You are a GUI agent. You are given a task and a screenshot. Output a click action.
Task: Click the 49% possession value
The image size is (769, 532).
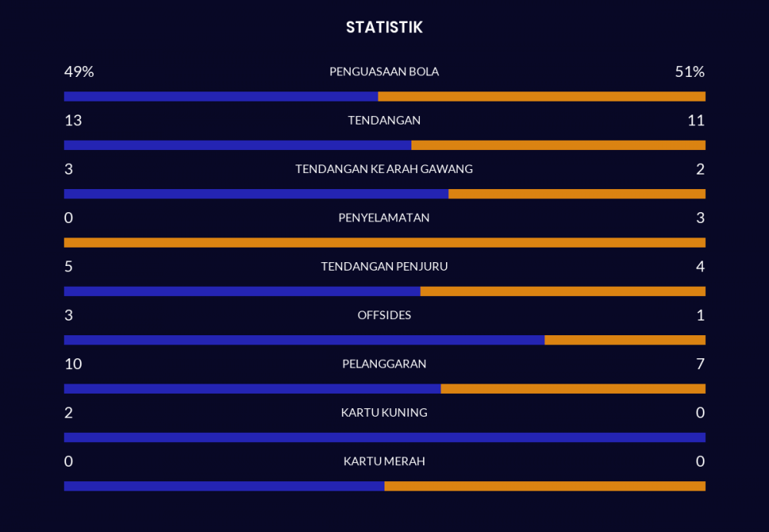click(x=78, y=71)
